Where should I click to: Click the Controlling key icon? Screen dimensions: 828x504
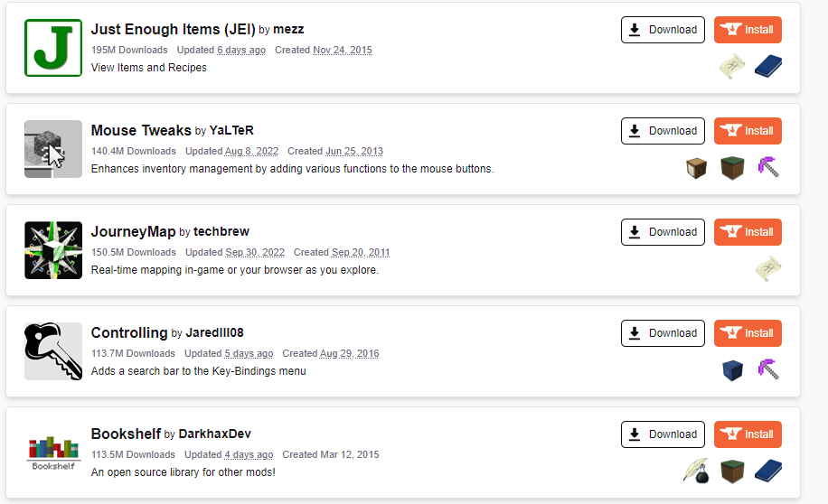click(53, 351)
